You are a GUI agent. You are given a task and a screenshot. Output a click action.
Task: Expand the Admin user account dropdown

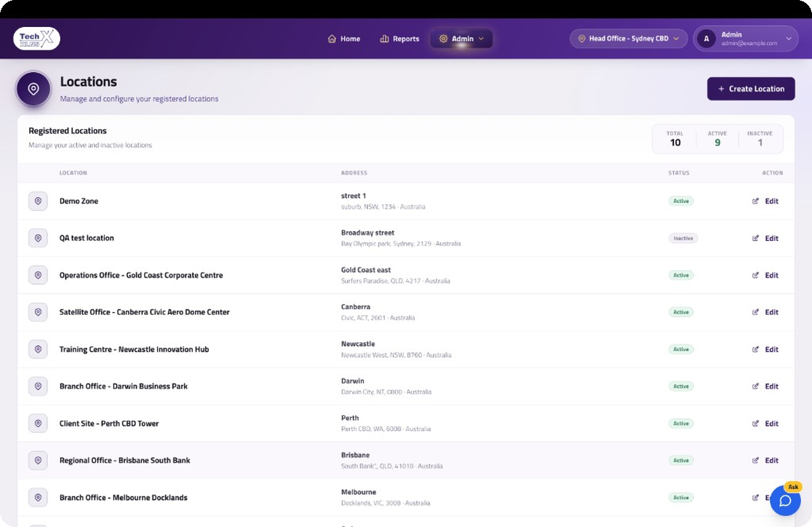point(746,39)
